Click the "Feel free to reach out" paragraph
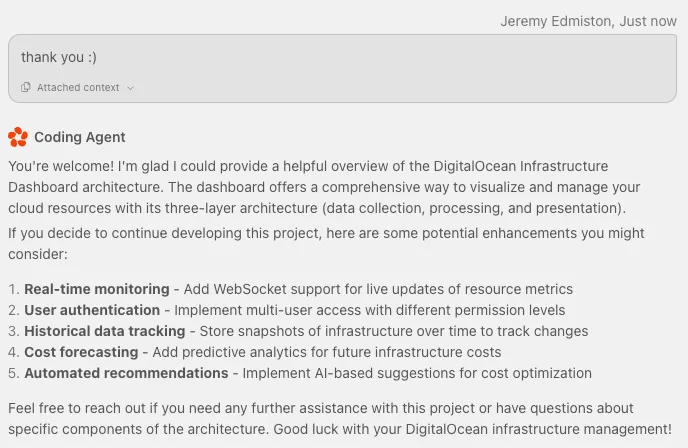The height and width of the screenshot is (448, 688). pos(340,419)
